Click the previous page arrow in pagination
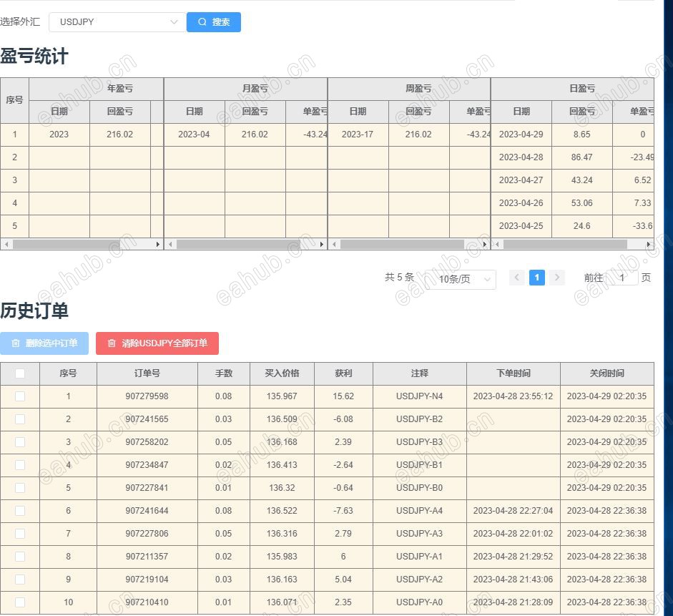The height and width of the screenshot is (616, 673). (x=516, y=277)
